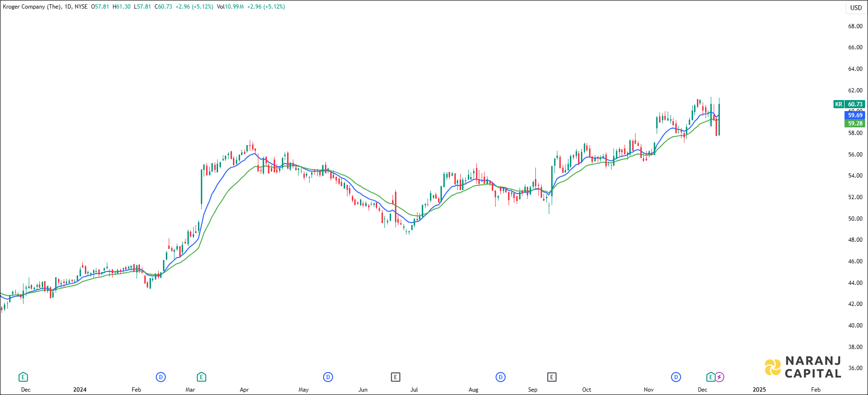Click the 56.00 price axis label

[x=855, y=155]
